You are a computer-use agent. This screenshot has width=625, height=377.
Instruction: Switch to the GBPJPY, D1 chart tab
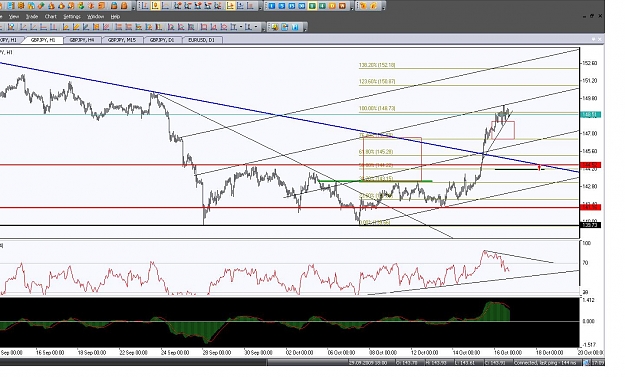click(162, 40)
